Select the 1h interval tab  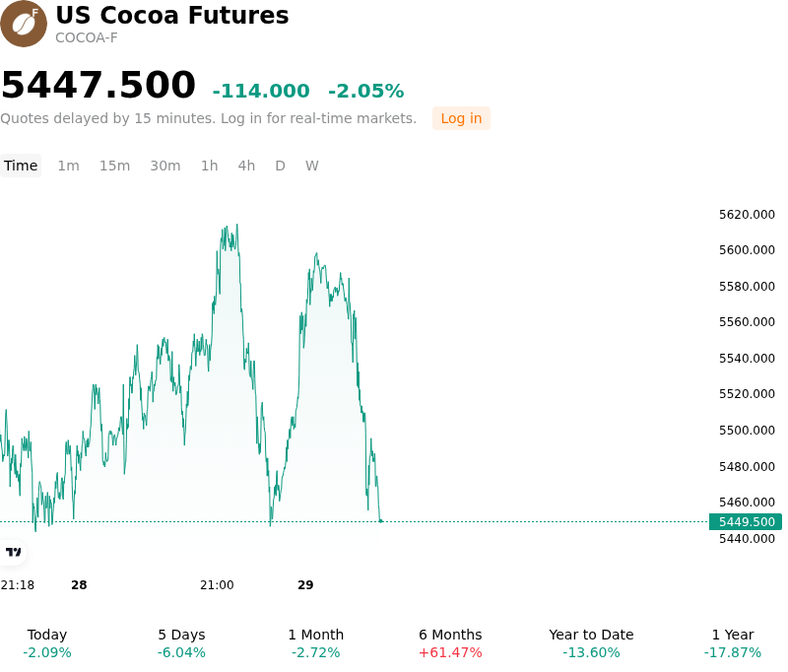[210, 166]
